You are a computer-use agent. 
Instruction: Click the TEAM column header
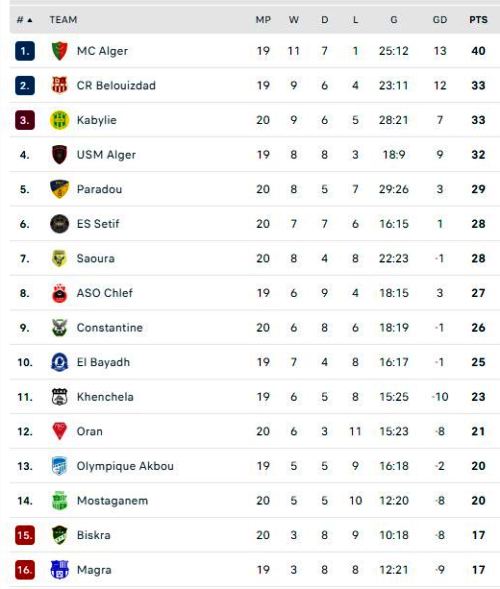point(63,20)
